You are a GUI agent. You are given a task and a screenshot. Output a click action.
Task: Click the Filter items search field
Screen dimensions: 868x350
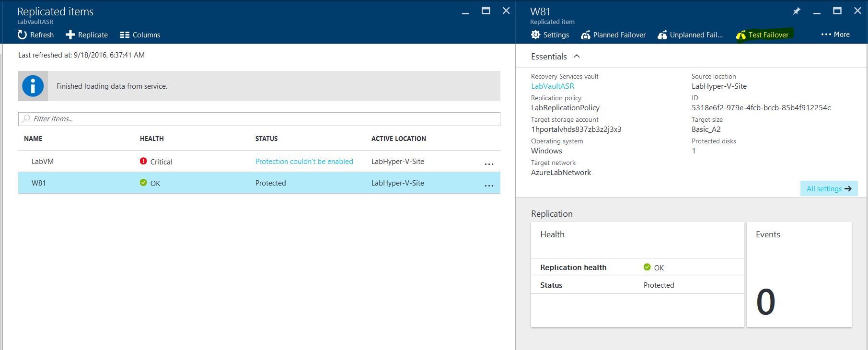click(259, 119)
